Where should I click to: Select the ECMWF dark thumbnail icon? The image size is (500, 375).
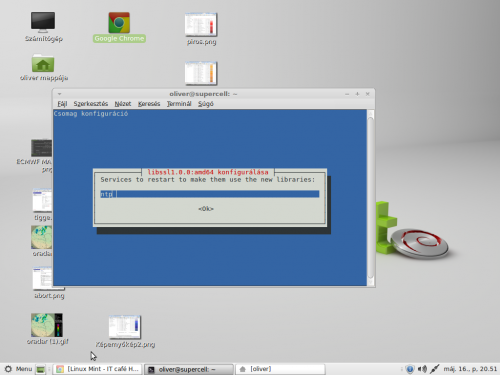(x=42, y=148)
